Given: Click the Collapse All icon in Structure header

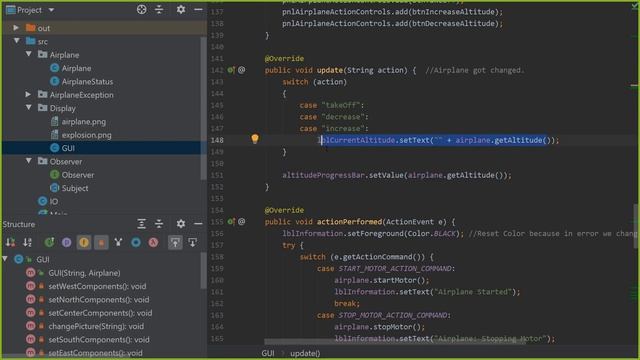Looking at the screenshot, I should point(159,224).
